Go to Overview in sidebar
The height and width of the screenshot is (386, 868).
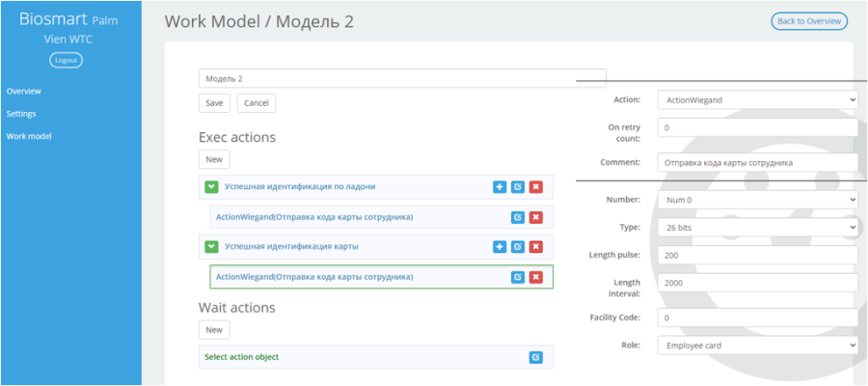24,92
